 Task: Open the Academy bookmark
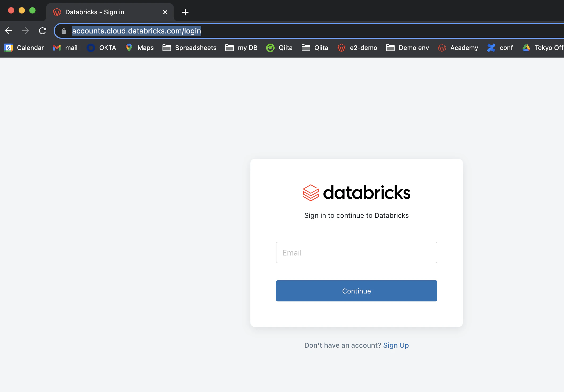coord(458,48)
